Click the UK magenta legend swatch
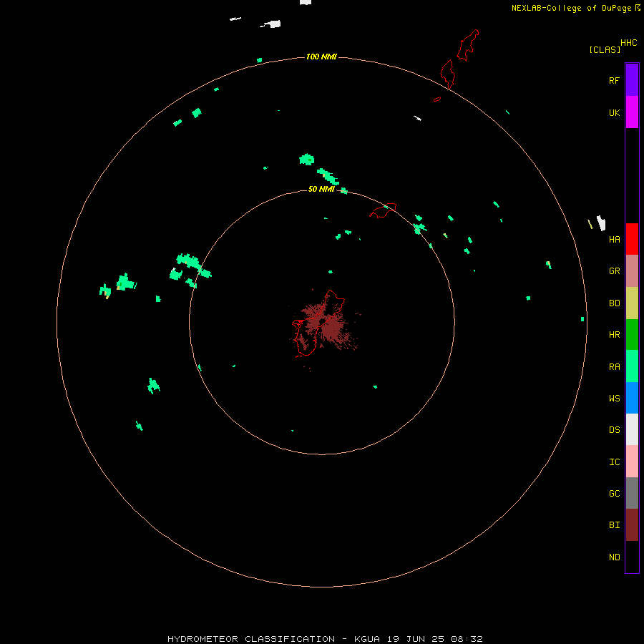 [632, 112]
